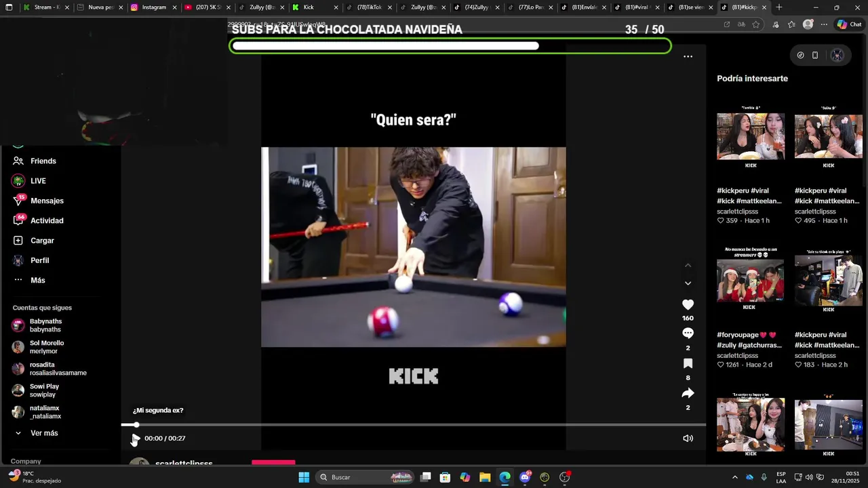
Task: Open Copilot Chat in browser toolbar
Action: 849,24
